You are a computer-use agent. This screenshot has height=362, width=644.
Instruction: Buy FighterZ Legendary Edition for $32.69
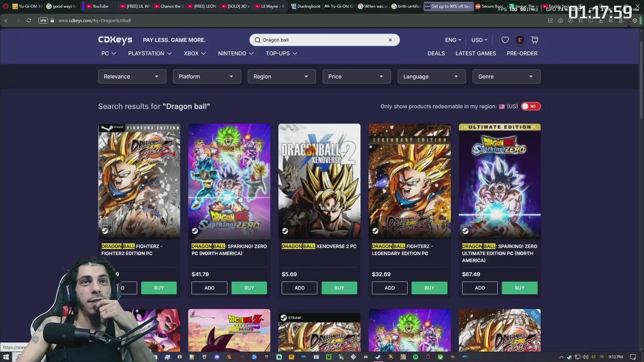point(429,288)
